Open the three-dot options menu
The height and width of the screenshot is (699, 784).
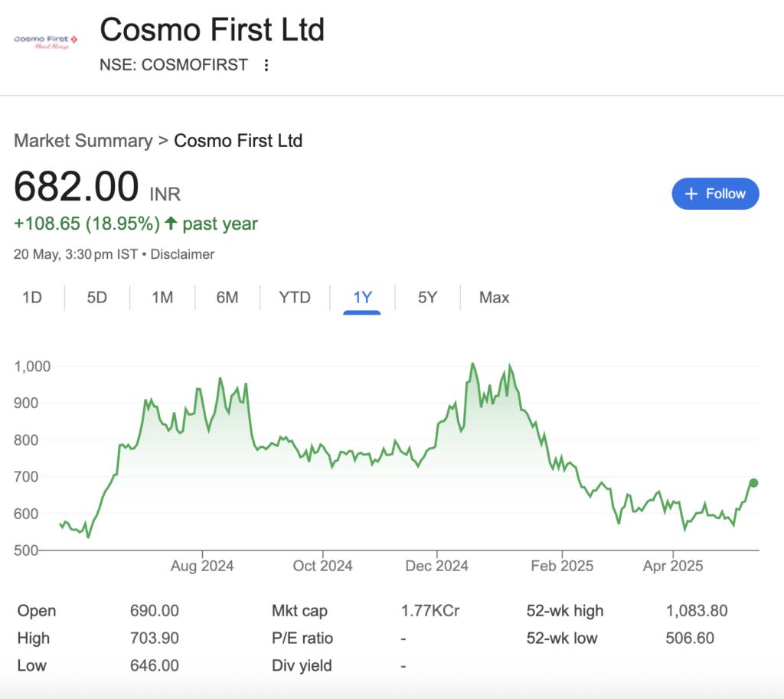click(x=266, y=65)
